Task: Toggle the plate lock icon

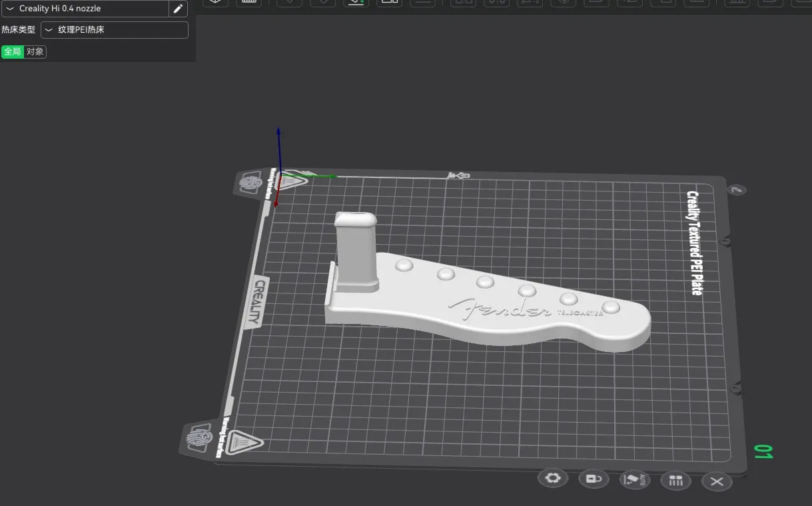Action: (592, 479)
